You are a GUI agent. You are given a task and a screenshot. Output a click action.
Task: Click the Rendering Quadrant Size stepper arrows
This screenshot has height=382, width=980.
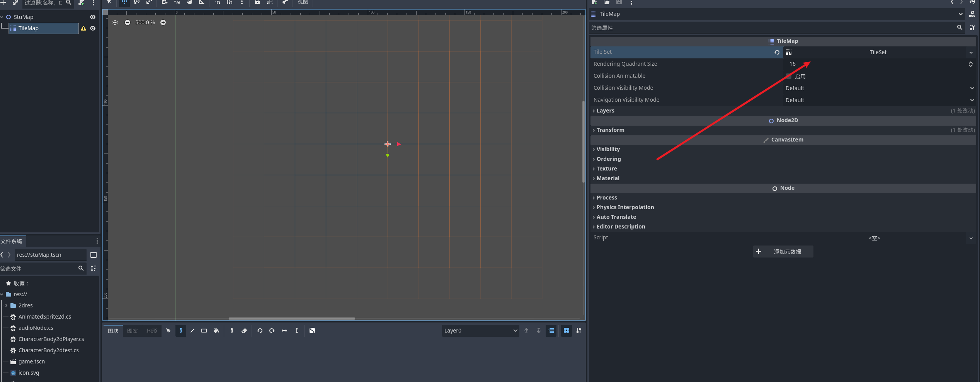[971, 64]
